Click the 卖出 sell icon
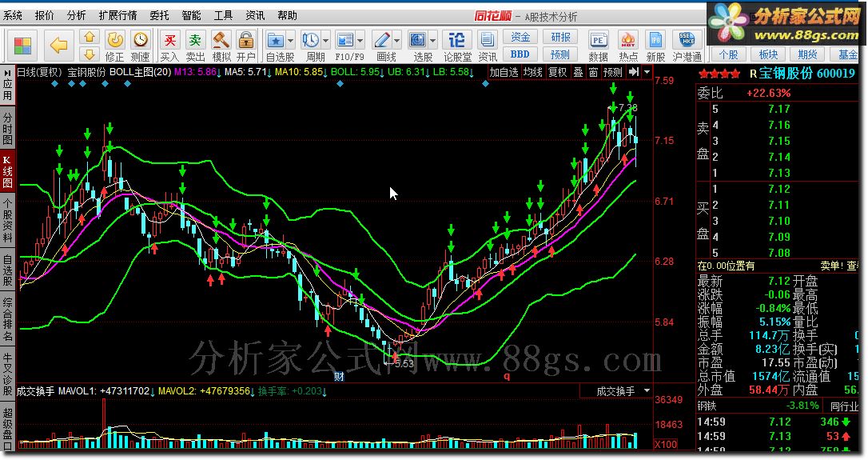 [195, 46]
